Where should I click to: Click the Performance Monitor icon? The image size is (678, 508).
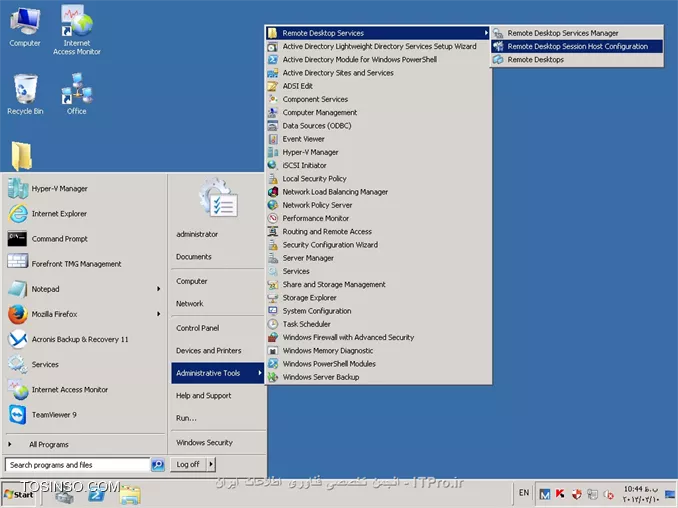point(272,218)
